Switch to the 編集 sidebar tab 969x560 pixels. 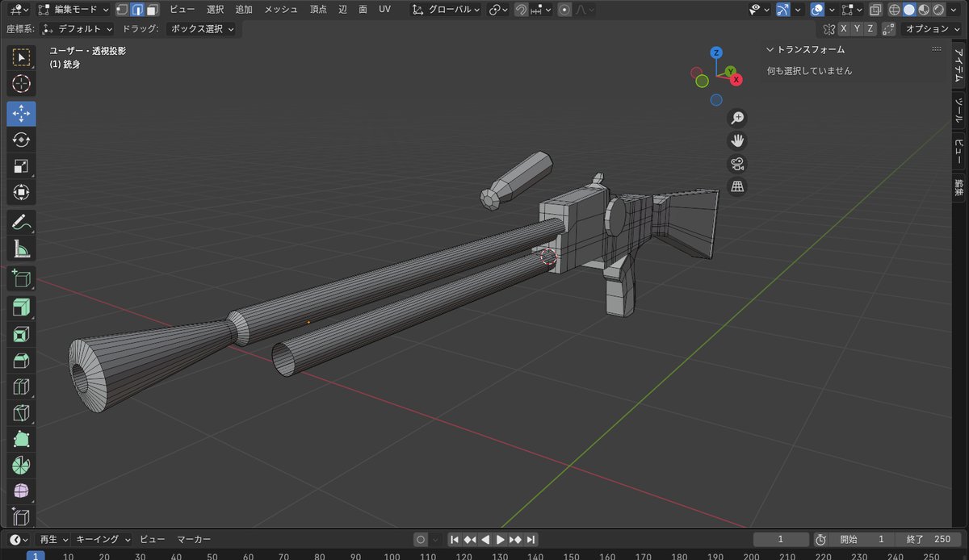959,189
